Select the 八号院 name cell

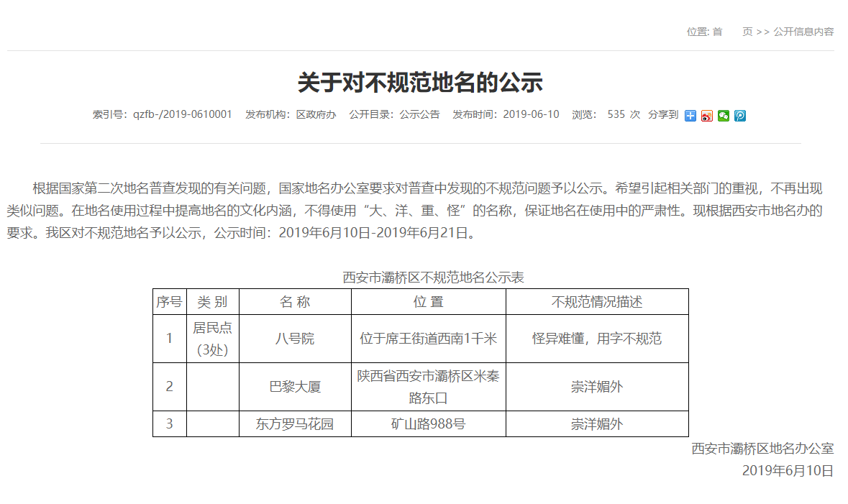pyautogui.click(x=295, y=339)
